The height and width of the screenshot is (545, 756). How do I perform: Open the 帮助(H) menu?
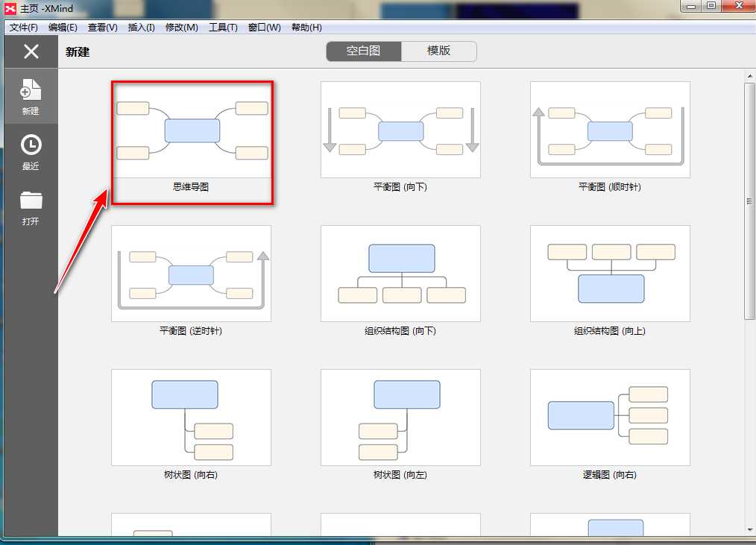(306, 28)
